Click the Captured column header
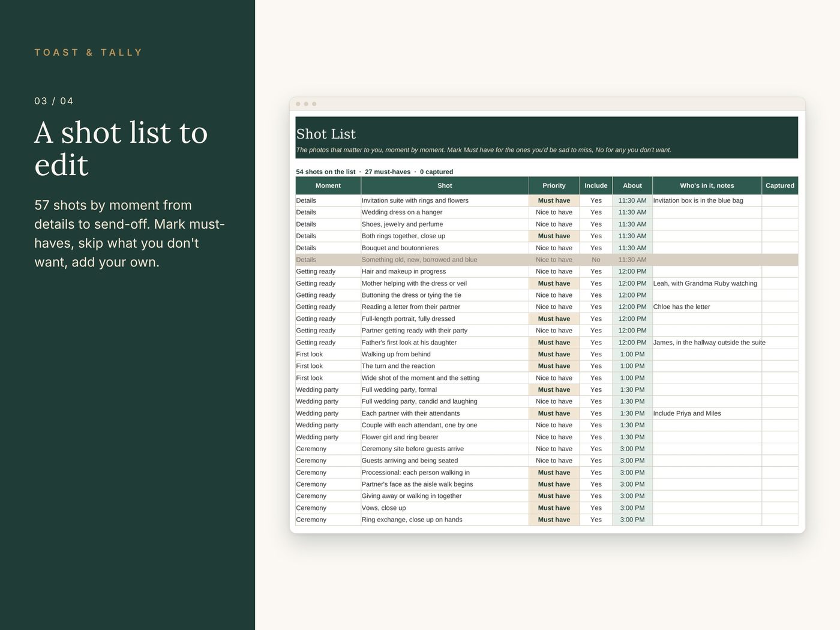 coord(780,185)
